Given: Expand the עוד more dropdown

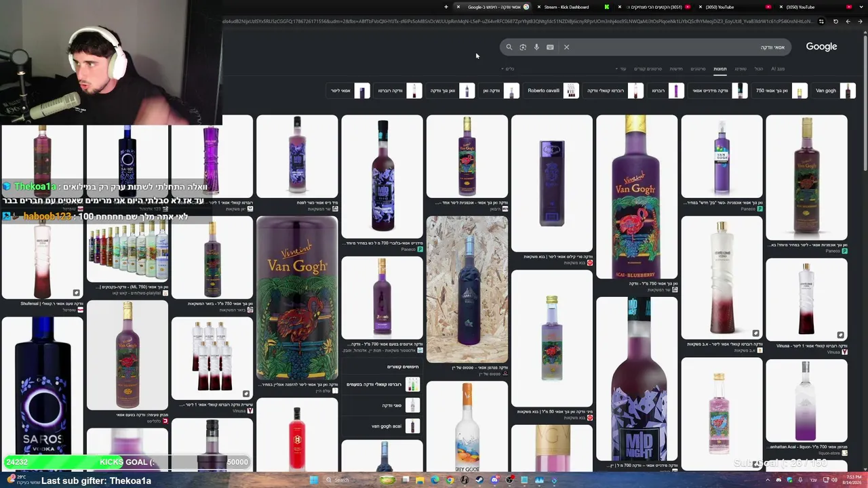Looking at the screenshot, I should pyautogui.click(x=620, y=68).
